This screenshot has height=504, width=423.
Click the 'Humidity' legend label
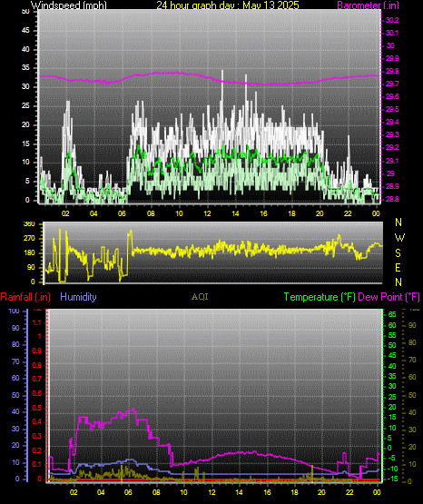point(78,297)
